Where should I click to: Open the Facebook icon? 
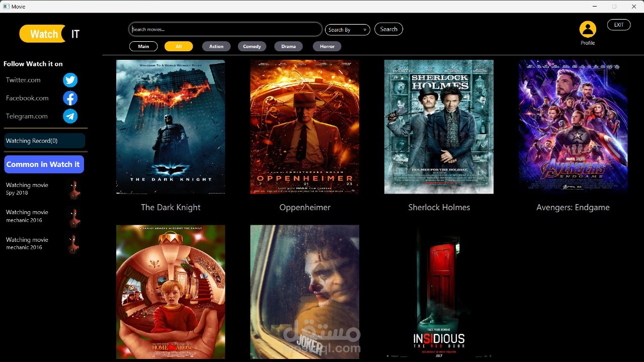[x=70, y=98]
